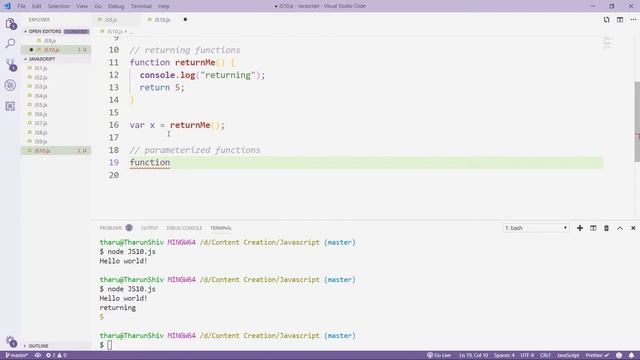Open the View menu
640x360 pixels.
click(x=82, y=6)
